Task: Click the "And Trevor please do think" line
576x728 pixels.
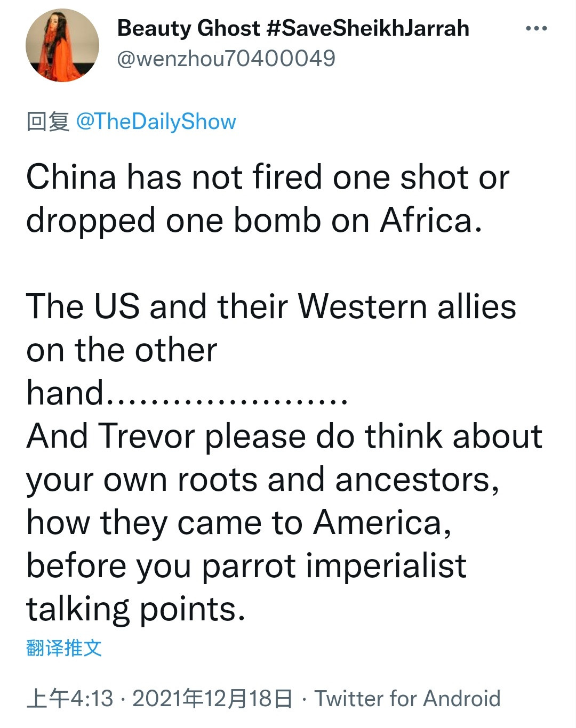Action: pyautogui.click(x=284, y=436)
